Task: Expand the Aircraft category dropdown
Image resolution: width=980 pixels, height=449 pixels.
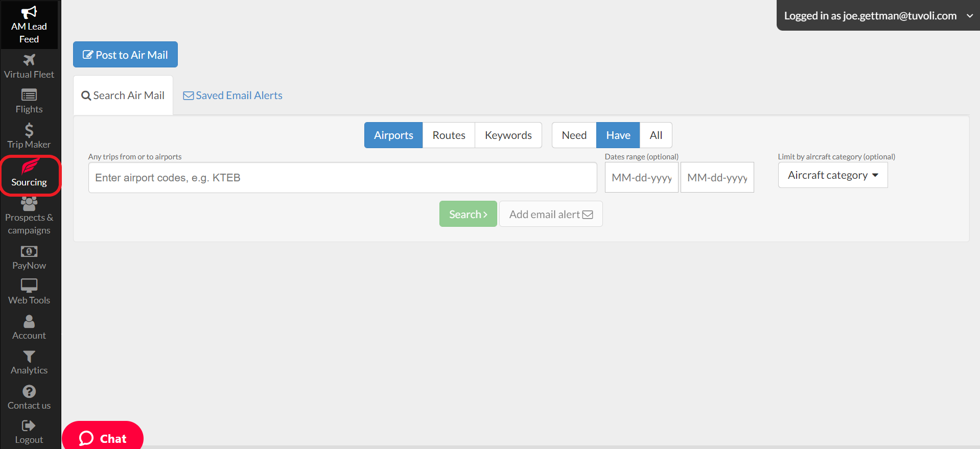Action: (832, 175)
